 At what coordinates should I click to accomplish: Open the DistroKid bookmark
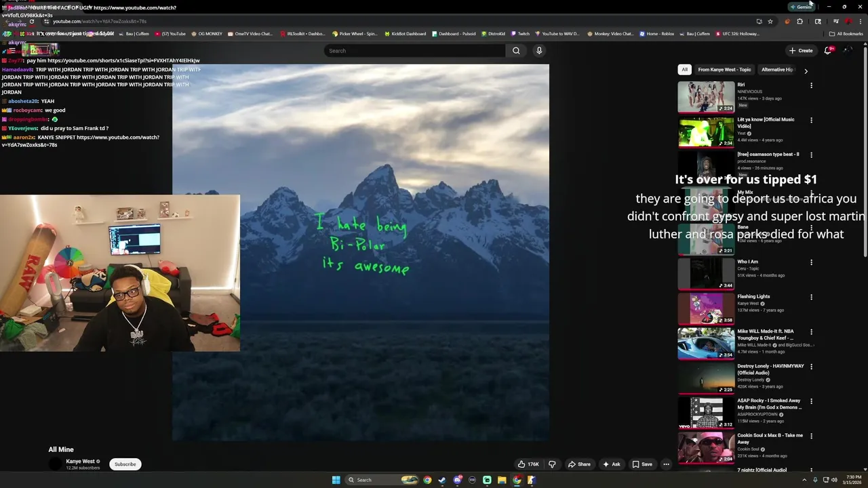[493, 34]
